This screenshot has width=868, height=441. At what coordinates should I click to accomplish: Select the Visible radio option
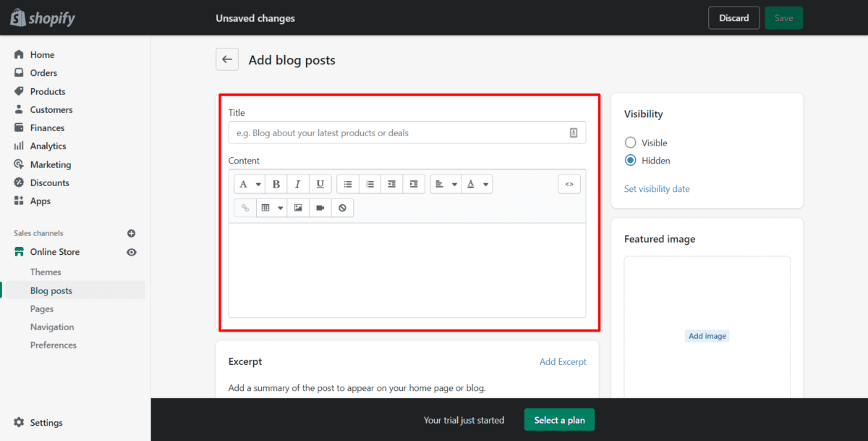pyautogui.click(x=630, y=143)
